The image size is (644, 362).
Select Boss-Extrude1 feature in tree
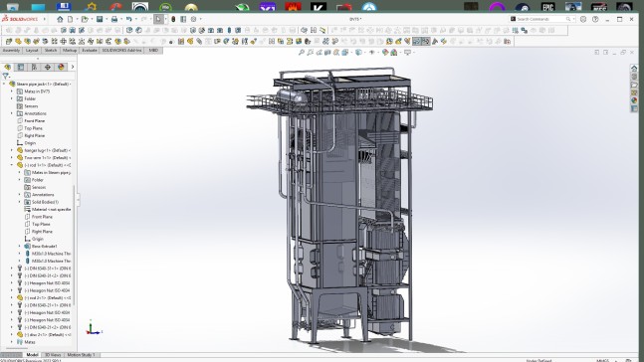(x=45, y=247)
